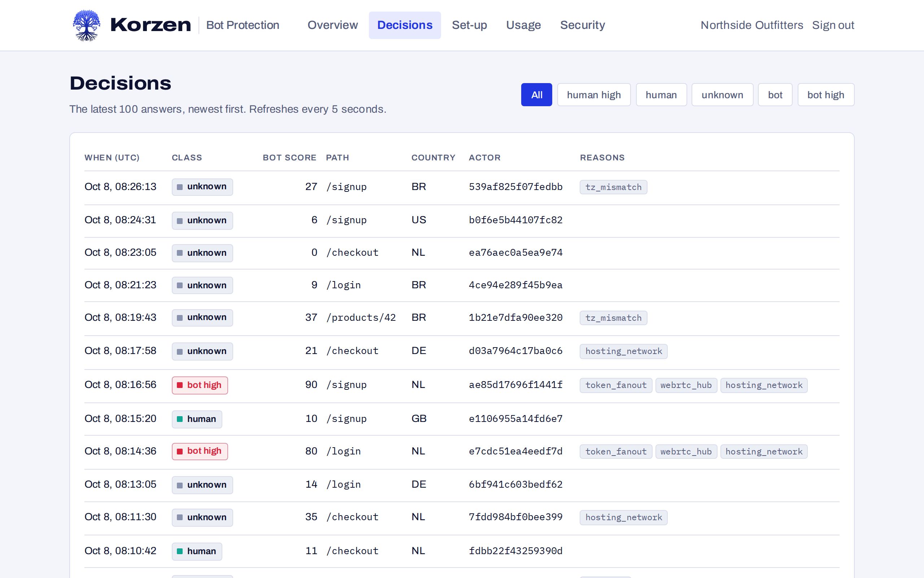Click the Northside Outfitters account name

pos(752,25)
